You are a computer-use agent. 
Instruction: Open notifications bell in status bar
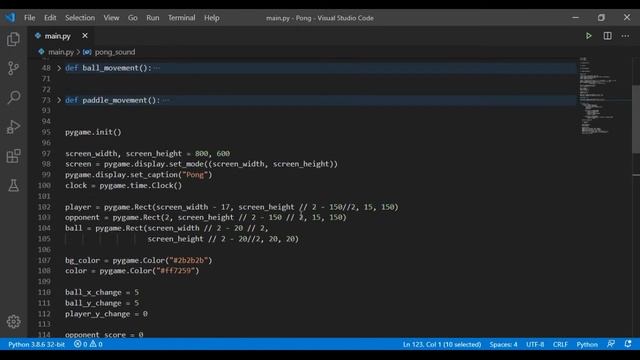coord(628,344)
